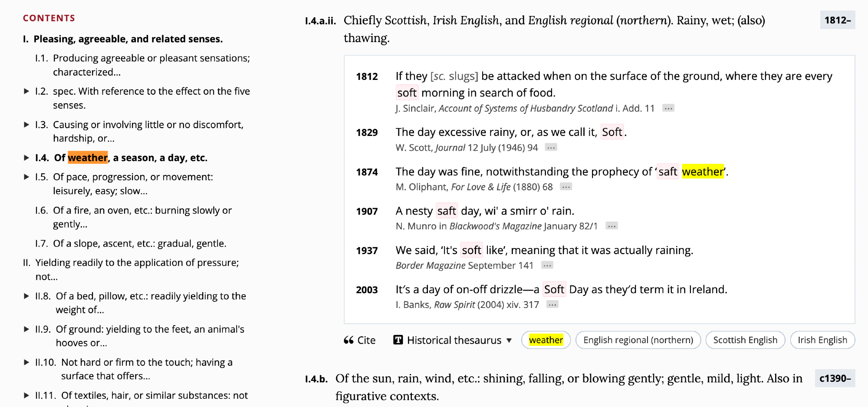Click the Scottish English tag
The width and height of the screenshot is (868, 407).
pyautogui.click(x=745, y=340)
